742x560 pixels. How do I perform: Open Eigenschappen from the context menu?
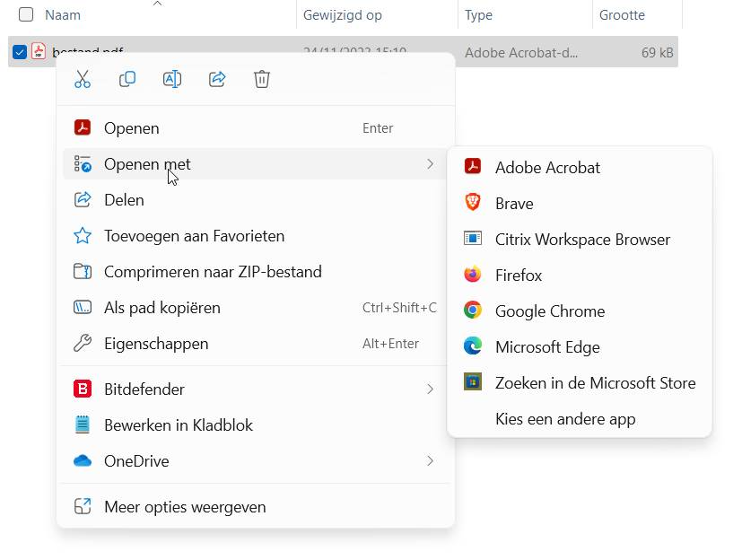(x=256, y=343)
